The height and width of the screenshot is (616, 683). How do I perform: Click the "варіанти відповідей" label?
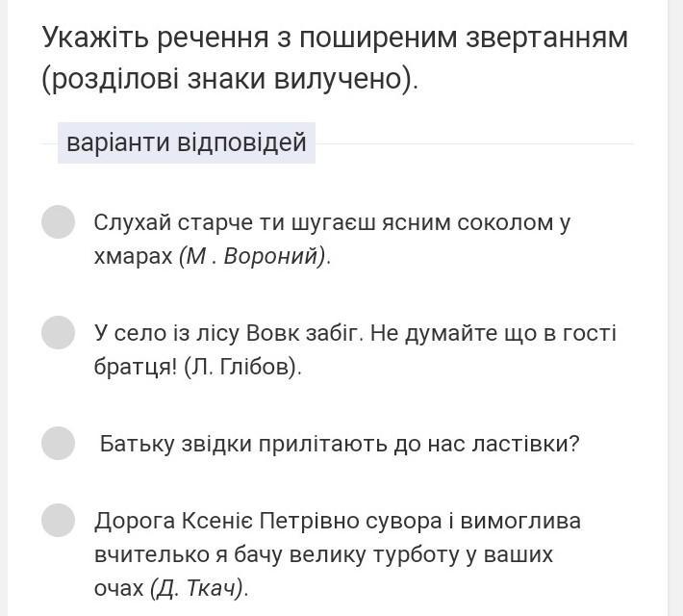(x=187, y=143)
